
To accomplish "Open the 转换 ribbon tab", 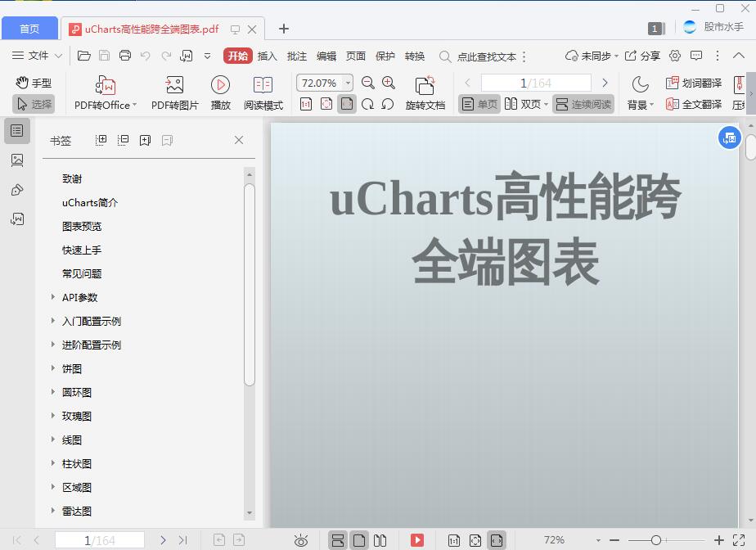I will (415, 56).
